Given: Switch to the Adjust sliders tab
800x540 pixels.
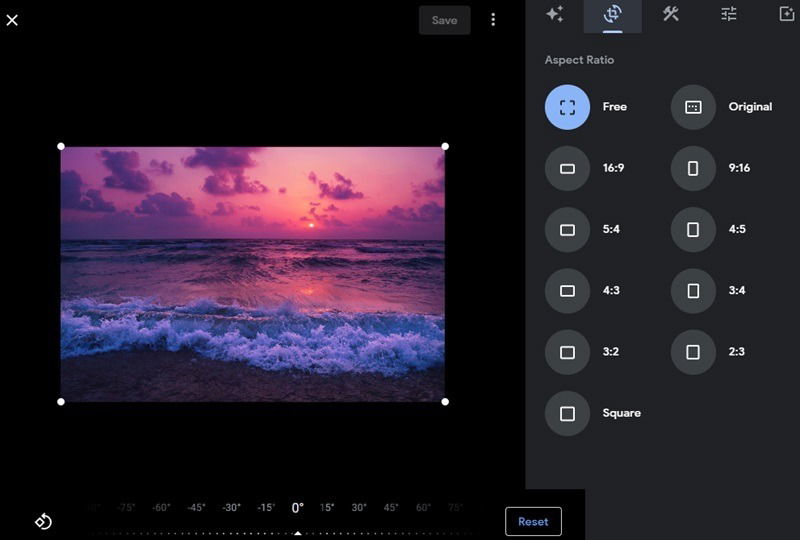Looking at the screenshot, I should coord(729,14).
